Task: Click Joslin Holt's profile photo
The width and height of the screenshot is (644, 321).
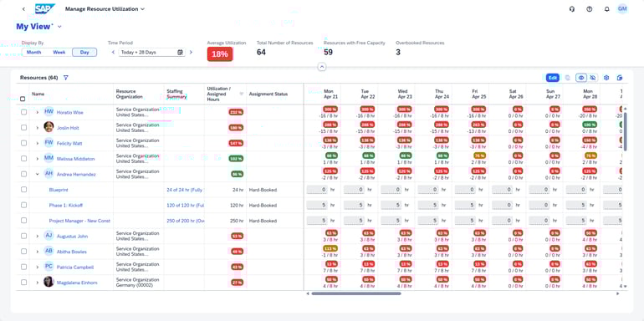Action: tap(49, 127)
